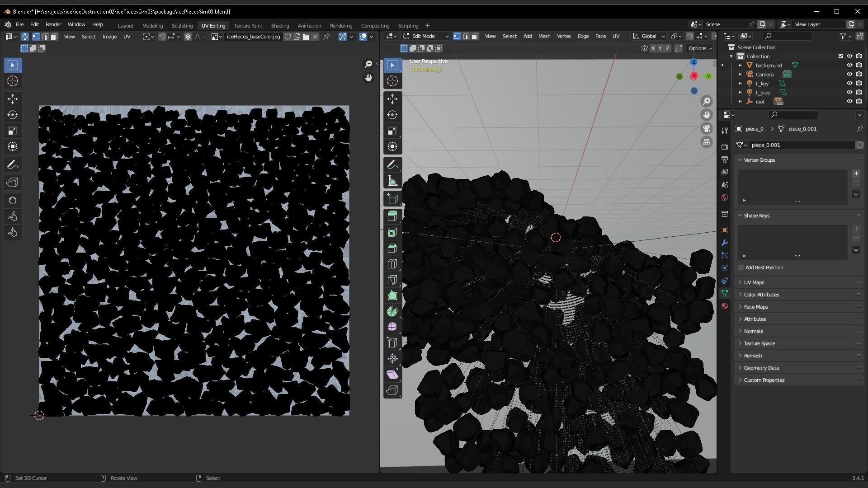Select the Spin tool
This screenshot has width=868, height=488.
pos(392,311)
